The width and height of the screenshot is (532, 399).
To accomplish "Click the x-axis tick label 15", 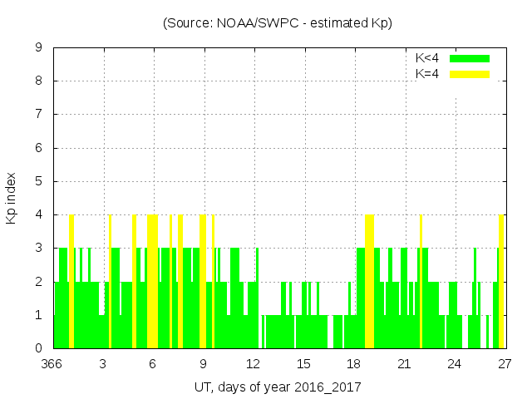I will click(x=304, y=363).
